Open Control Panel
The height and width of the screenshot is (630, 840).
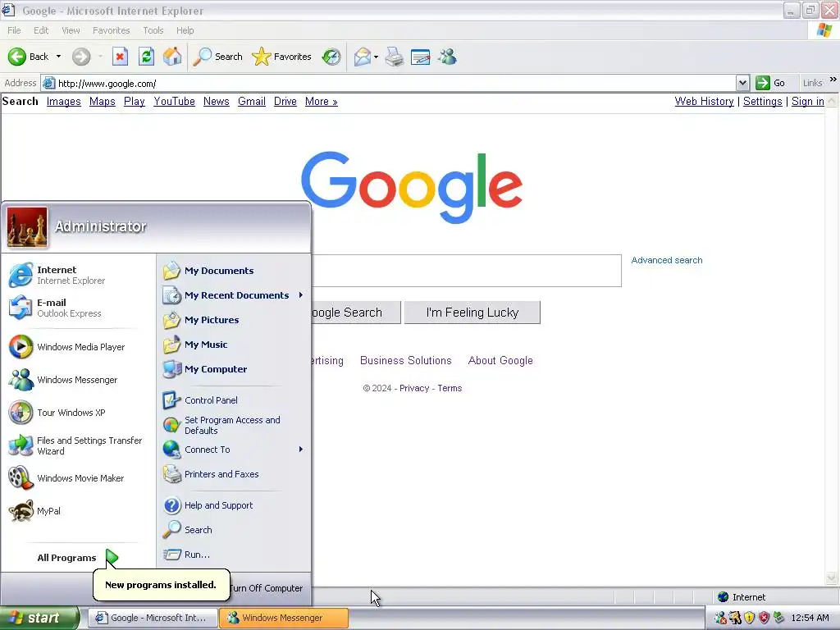(234, 400)
